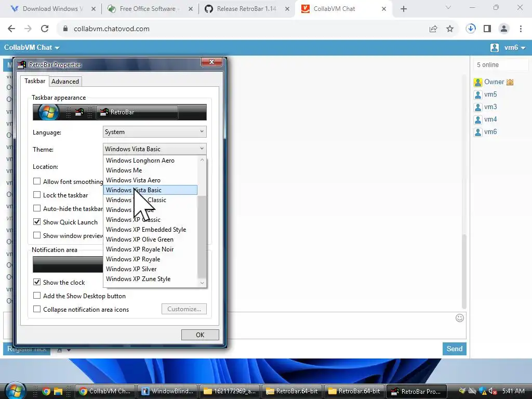Pick Windows XP Embedded Style theme

150,229
